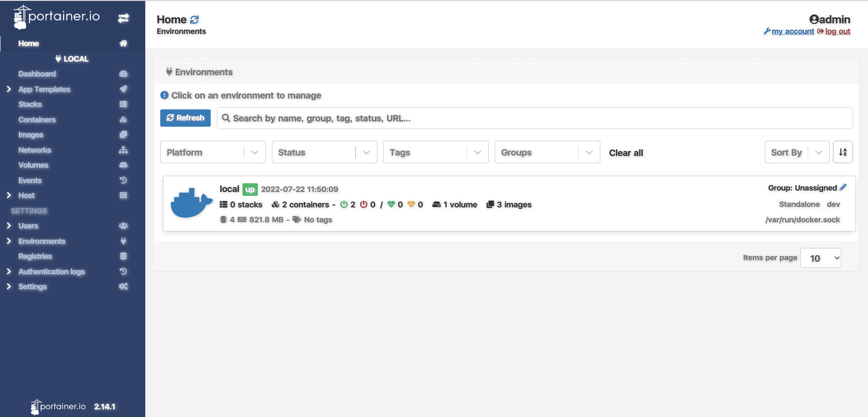
Task: Click the Containers cubes icon
Action: [123, 120]
